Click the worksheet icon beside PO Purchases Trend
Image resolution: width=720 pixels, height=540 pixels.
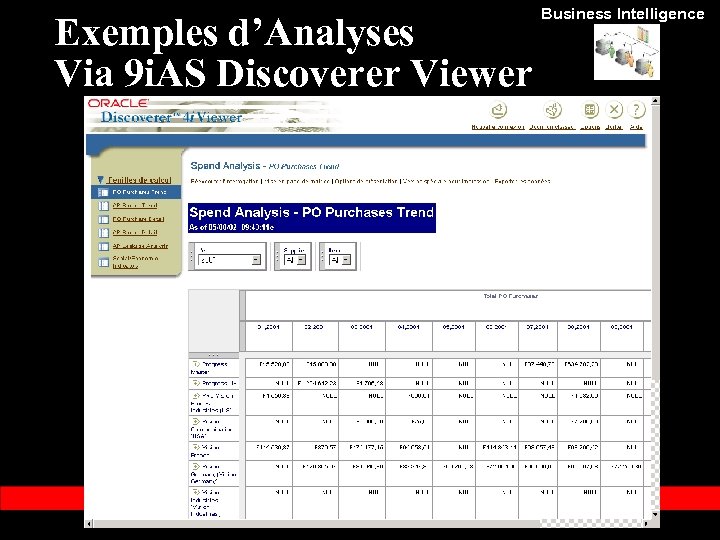pyautogui.click(x=103, y=192)
